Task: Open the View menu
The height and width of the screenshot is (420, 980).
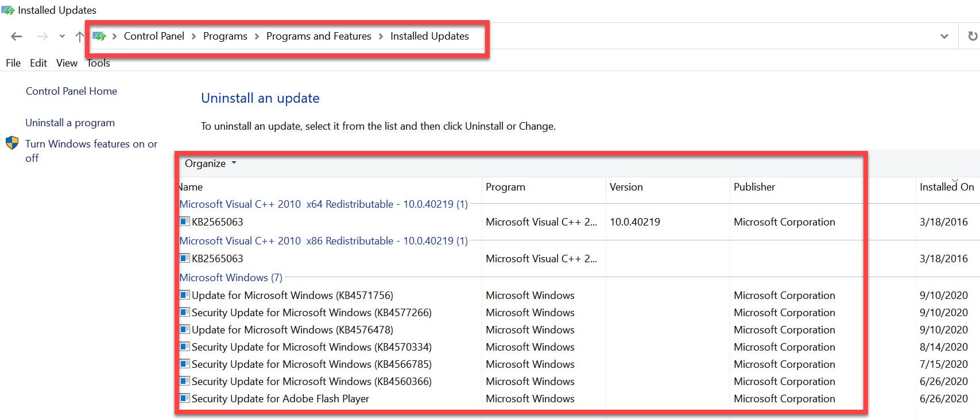Action: (x=67, y=63)
